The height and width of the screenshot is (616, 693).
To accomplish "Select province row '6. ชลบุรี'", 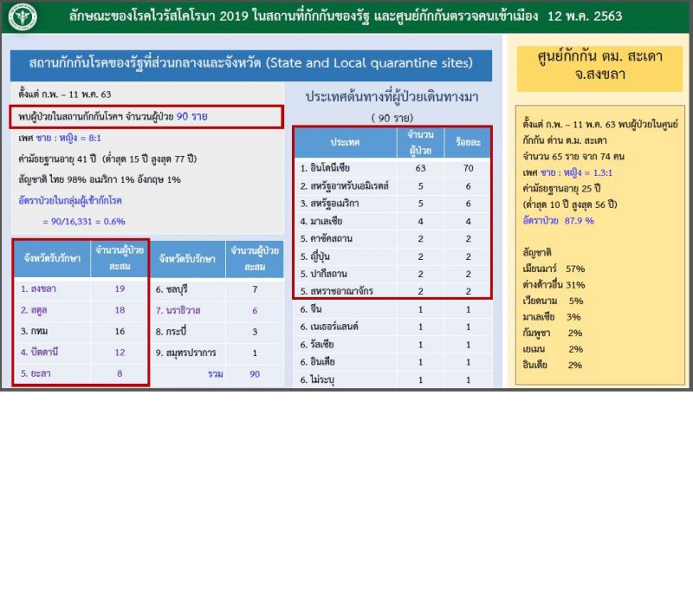I will [217, 289].
